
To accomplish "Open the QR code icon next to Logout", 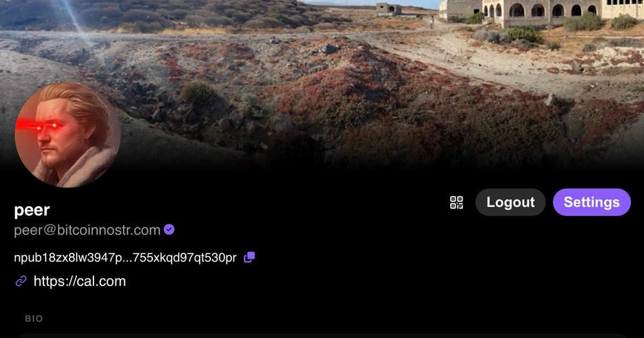I will 456,202.
